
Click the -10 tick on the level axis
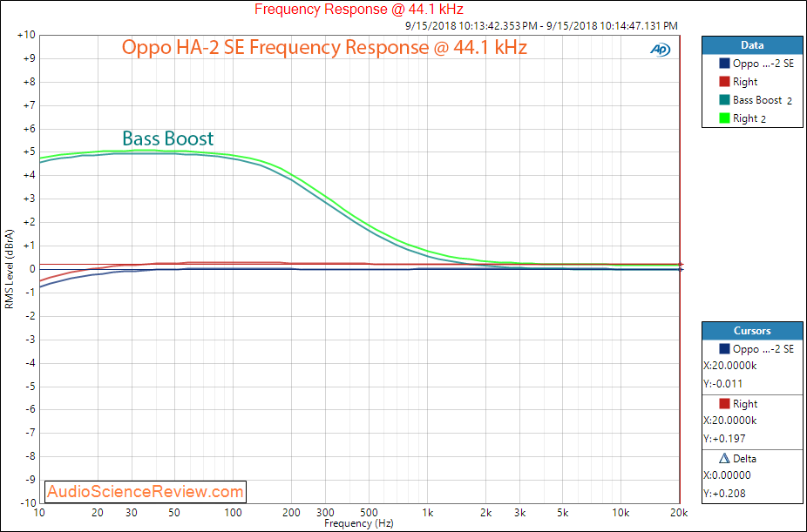[27, 503]
